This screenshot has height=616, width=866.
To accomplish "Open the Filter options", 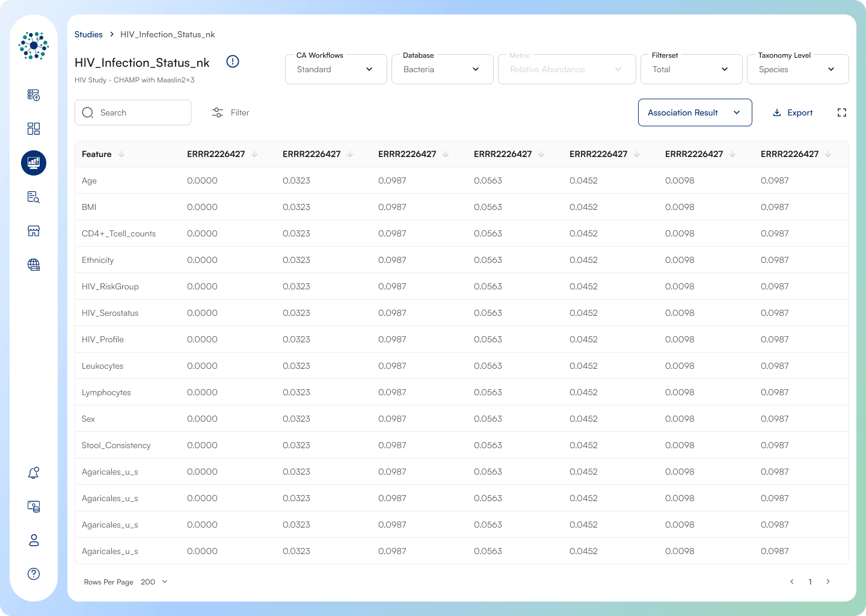I will point(231,112).
